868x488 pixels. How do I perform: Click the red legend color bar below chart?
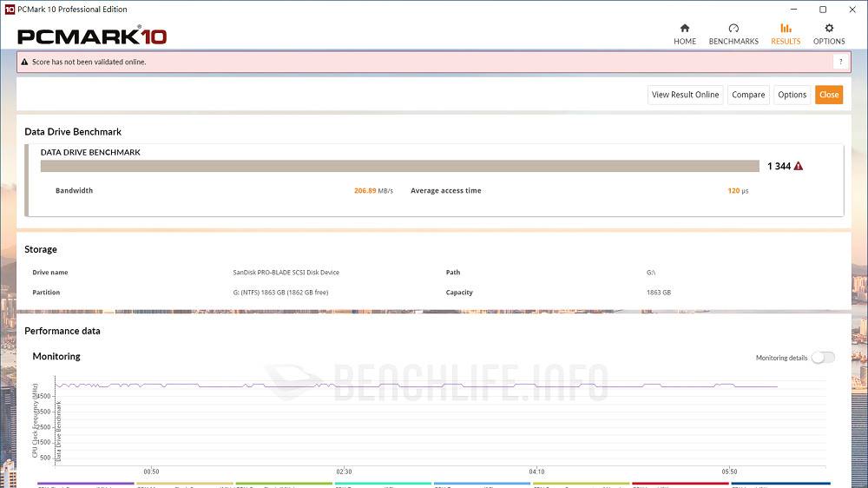(680, 484)
